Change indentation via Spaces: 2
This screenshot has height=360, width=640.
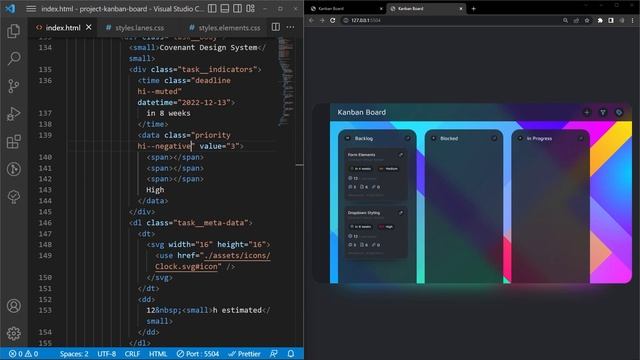[x=74, y=354]
